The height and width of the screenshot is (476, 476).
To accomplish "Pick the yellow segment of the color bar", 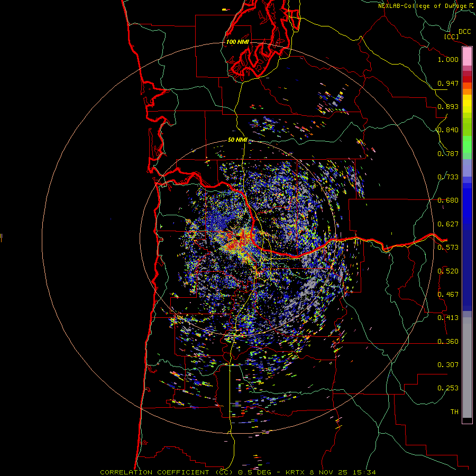I will point(467,104).
